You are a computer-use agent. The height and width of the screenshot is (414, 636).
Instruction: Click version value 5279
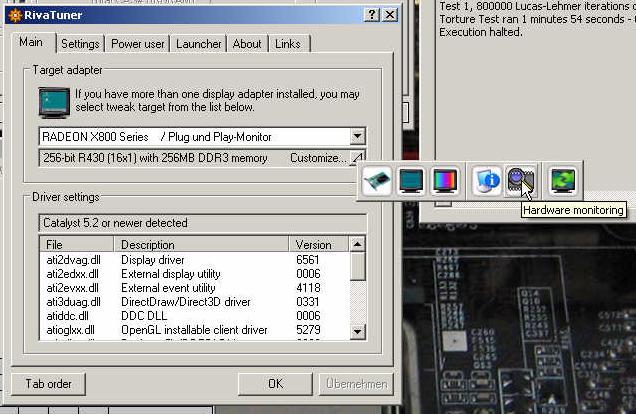pos(308,330)
